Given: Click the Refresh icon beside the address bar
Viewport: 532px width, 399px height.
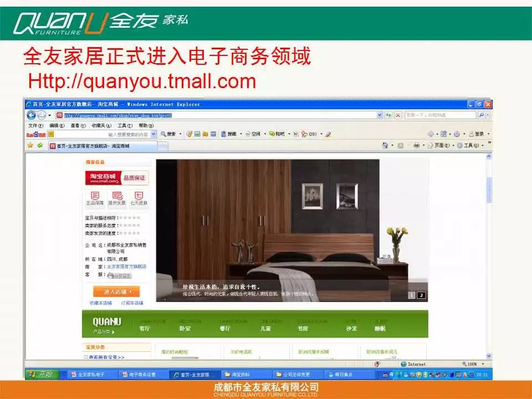Looking at the screenshot, I should click(x=389, y=114).
